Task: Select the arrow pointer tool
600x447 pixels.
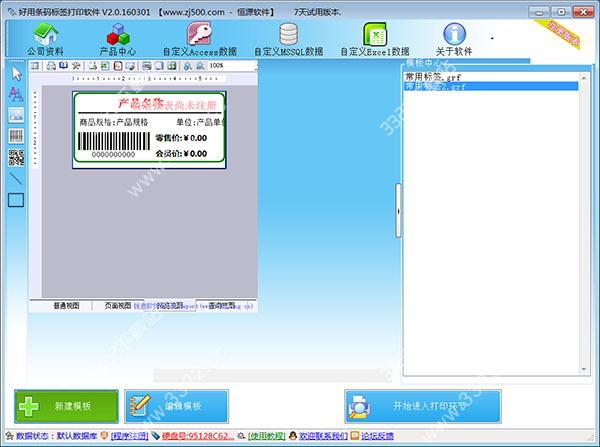Action: 15,73
